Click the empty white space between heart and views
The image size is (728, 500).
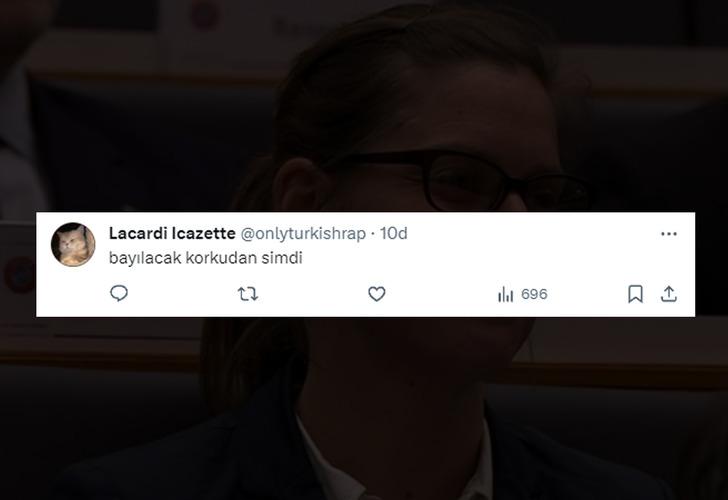click(x=441, y=294)
